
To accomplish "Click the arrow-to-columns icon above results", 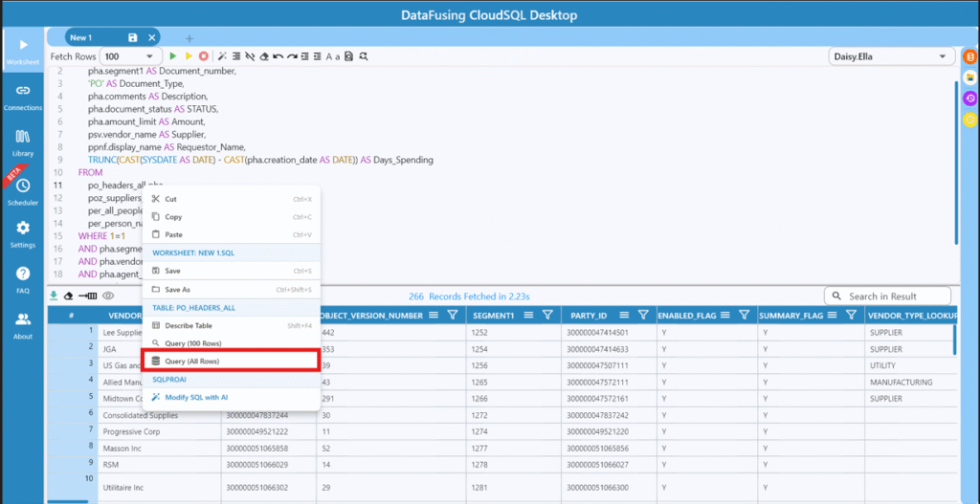I will (88, 296).
